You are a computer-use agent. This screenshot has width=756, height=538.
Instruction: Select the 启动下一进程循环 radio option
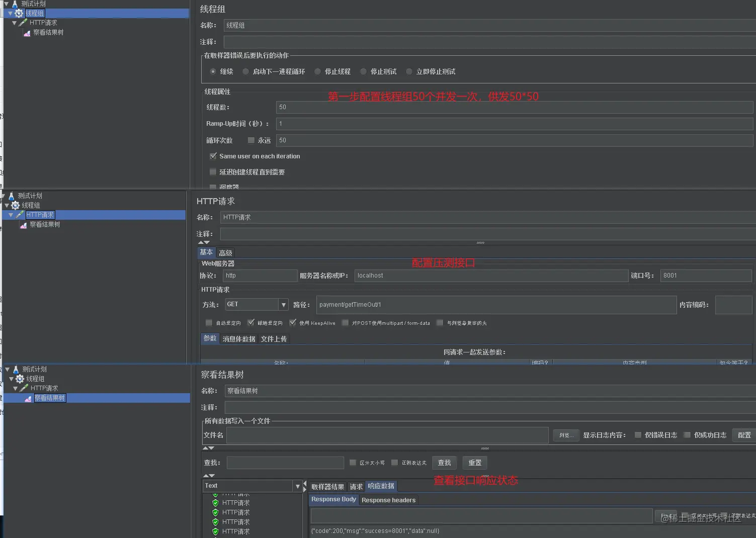pos(245,71)
